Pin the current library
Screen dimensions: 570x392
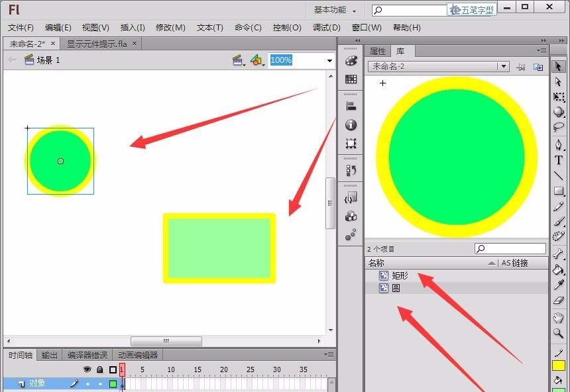(520, 67)
